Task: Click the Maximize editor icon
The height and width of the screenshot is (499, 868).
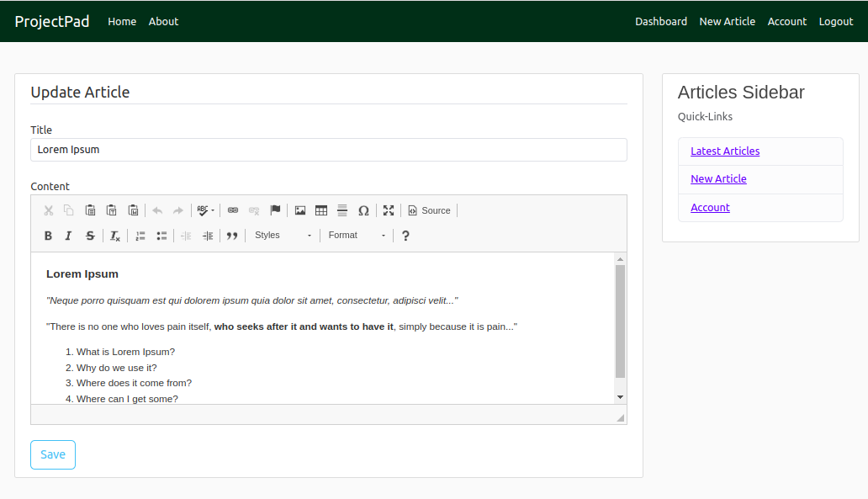Action: pyautogui.click(x=389, y=211)
